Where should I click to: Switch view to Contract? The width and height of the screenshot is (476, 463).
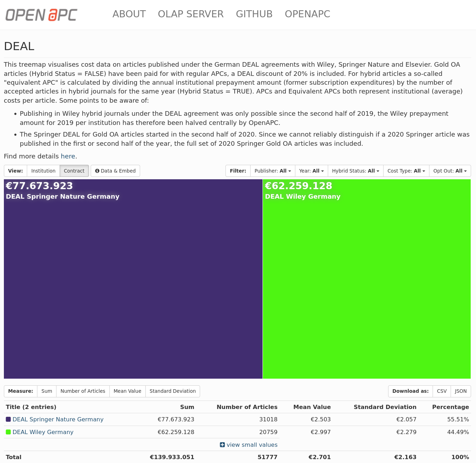click(x=74, y=171)
